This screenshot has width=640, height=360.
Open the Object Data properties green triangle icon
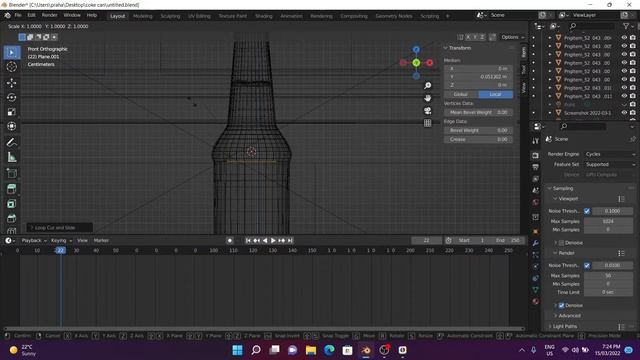[x=536, y=290]
